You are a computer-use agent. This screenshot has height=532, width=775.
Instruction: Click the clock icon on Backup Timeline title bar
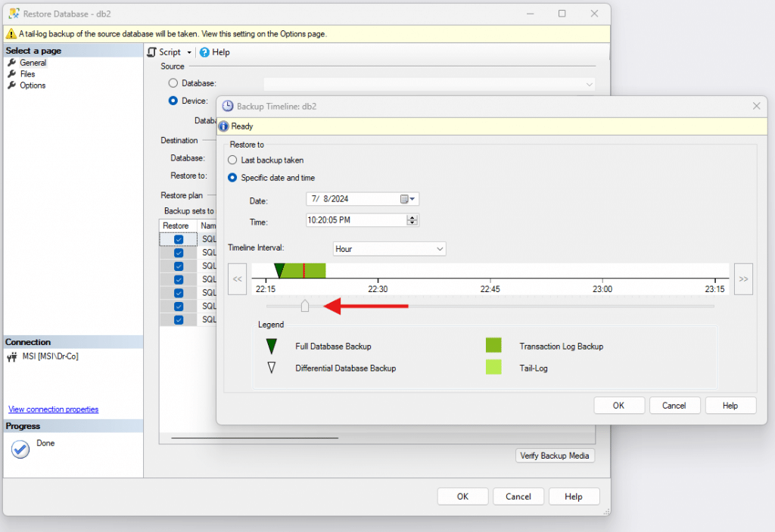227,106
